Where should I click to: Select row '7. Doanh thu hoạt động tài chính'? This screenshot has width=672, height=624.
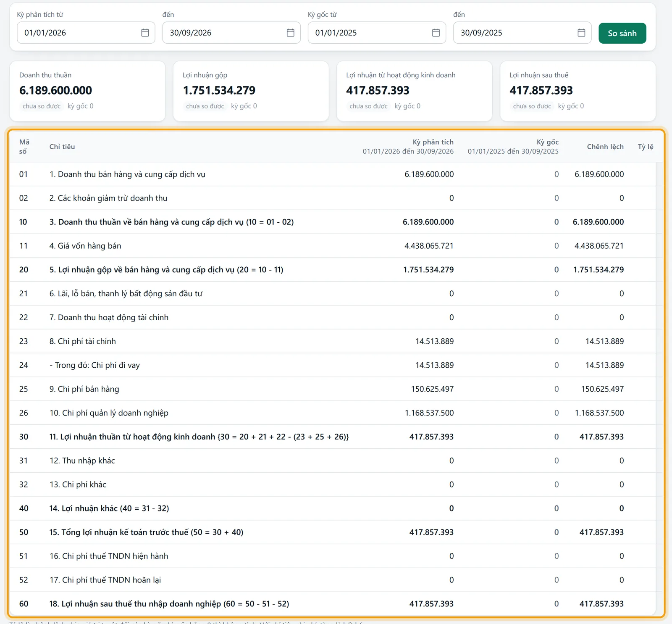click(x=332, y=318)
